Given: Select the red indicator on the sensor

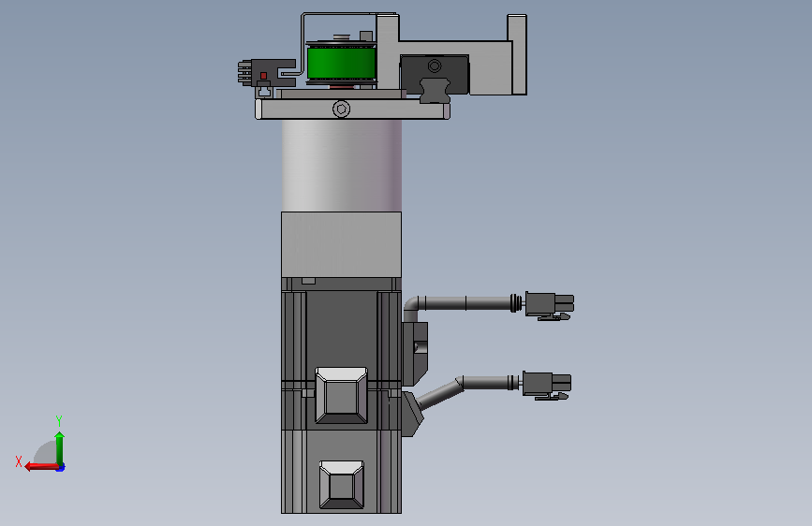Looking at the screenshot, I should tap(263, 76).
